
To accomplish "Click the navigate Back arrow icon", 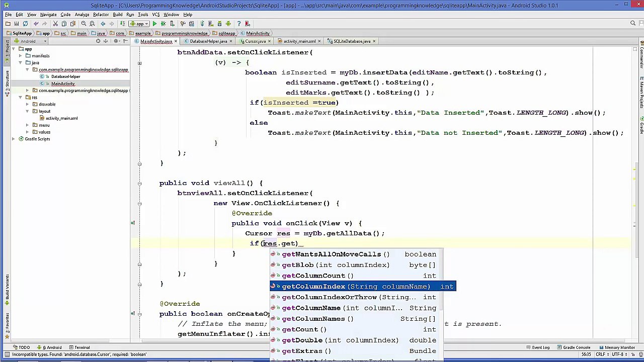I will tap(103, 24).
